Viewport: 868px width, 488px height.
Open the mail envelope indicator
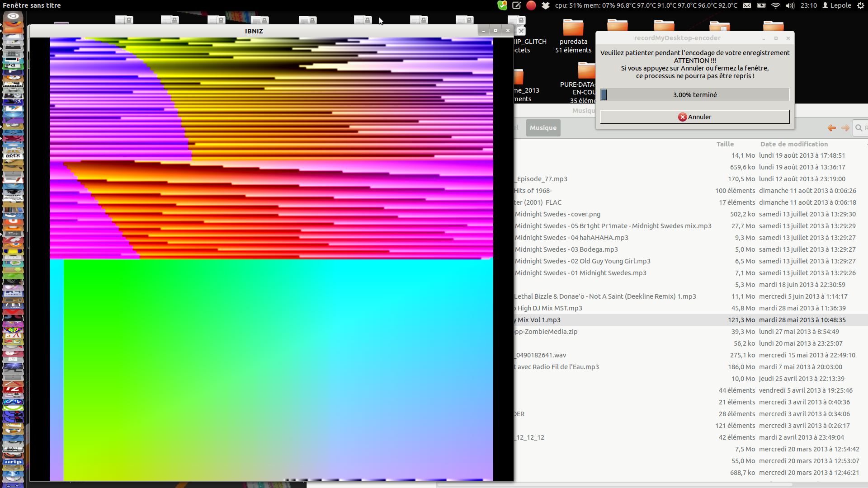[x=747, y=5]
